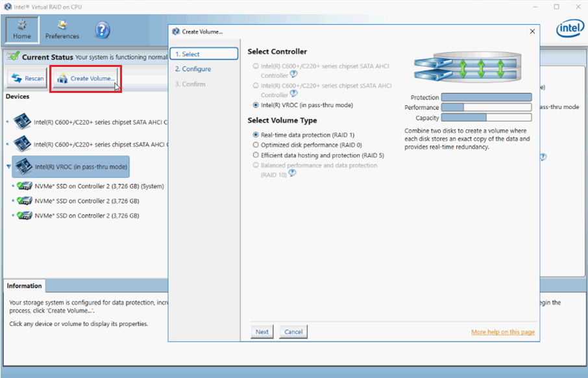588x378 pixels.
Task: Click the help bubble in the main window's right pane
Action: [543, 157]
